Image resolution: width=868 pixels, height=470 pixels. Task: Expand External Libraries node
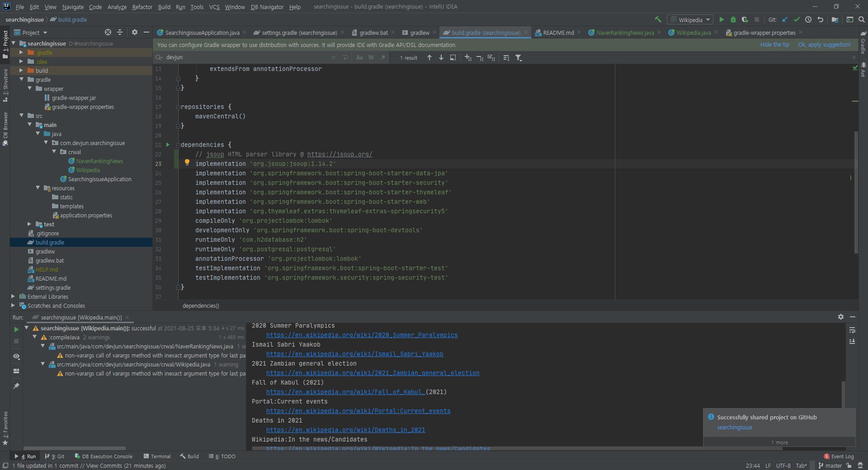tap(13, 296)
